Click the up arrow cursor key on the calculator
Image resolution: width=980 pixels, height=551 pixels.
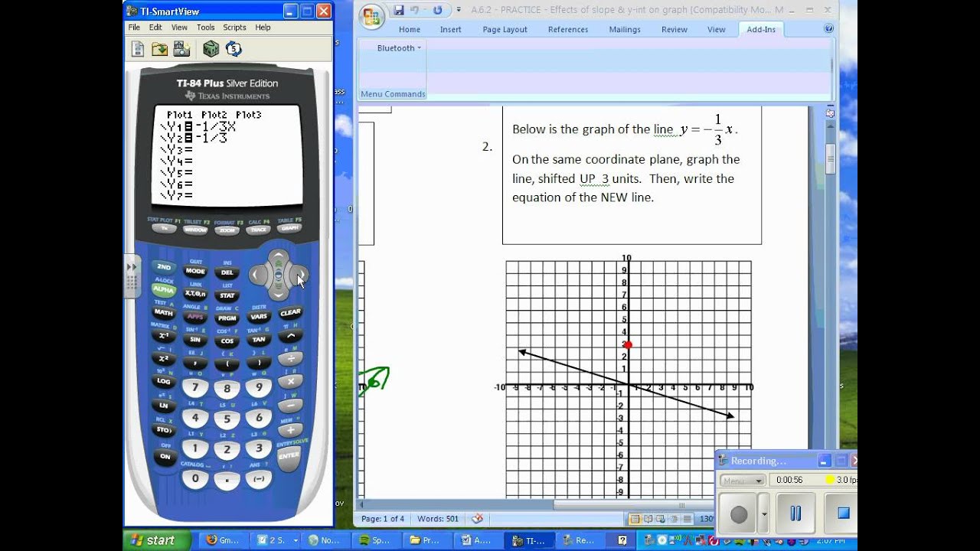point(279,256)
